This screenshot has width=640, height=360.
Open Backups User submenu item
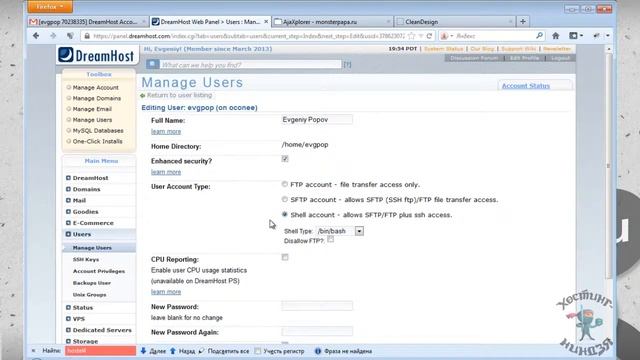(92, 283)
